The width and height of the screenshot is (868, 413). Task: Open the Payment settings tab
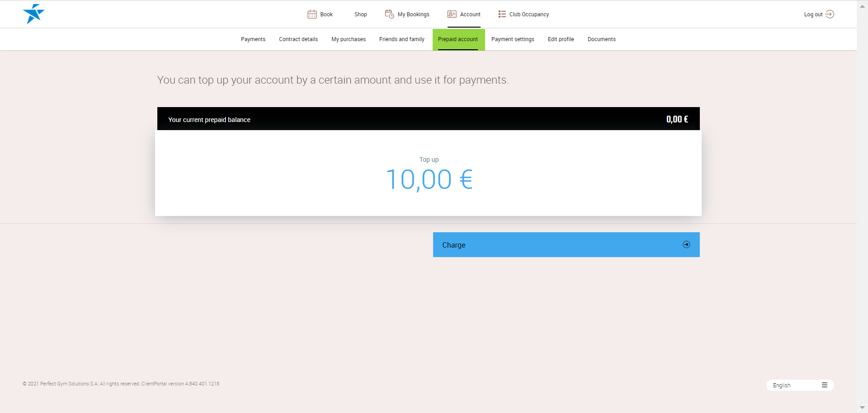click(x=513, y=39)
